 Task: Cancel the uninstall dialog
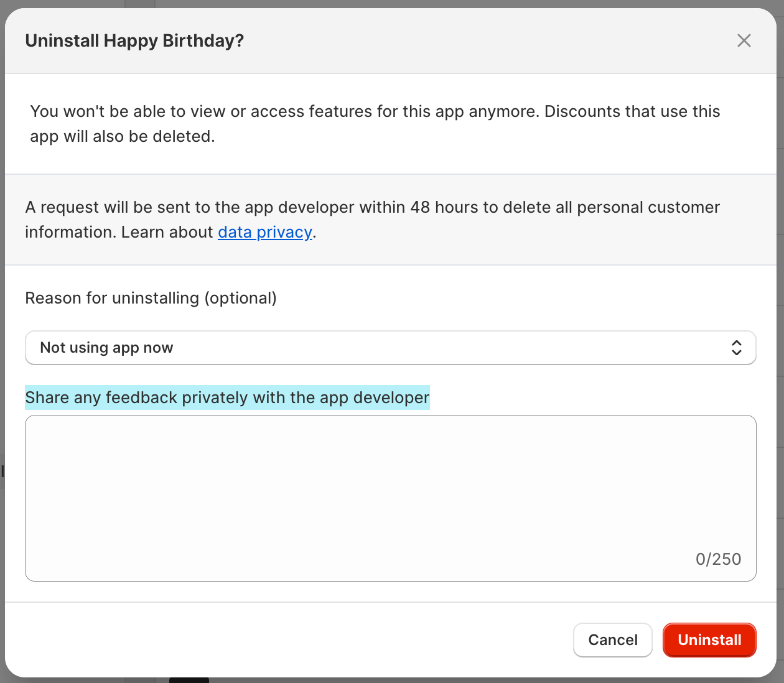[x=612, y=640]
